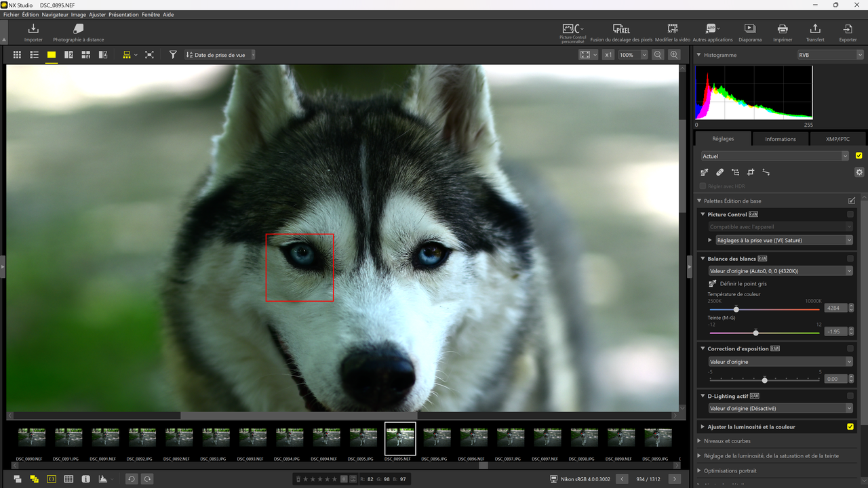Expand the Niveaux et courbes section
Viewport: 868px width, 488px height.
click(726, 441)
